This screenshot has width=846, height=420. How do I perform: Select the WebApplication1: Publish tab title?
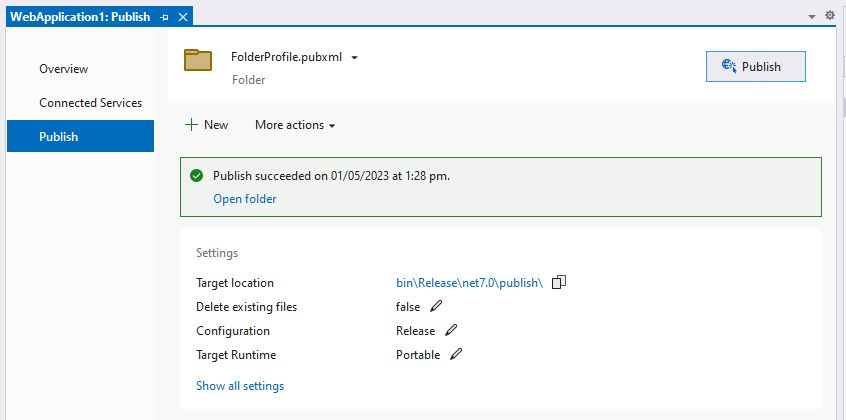pos(80,17)
